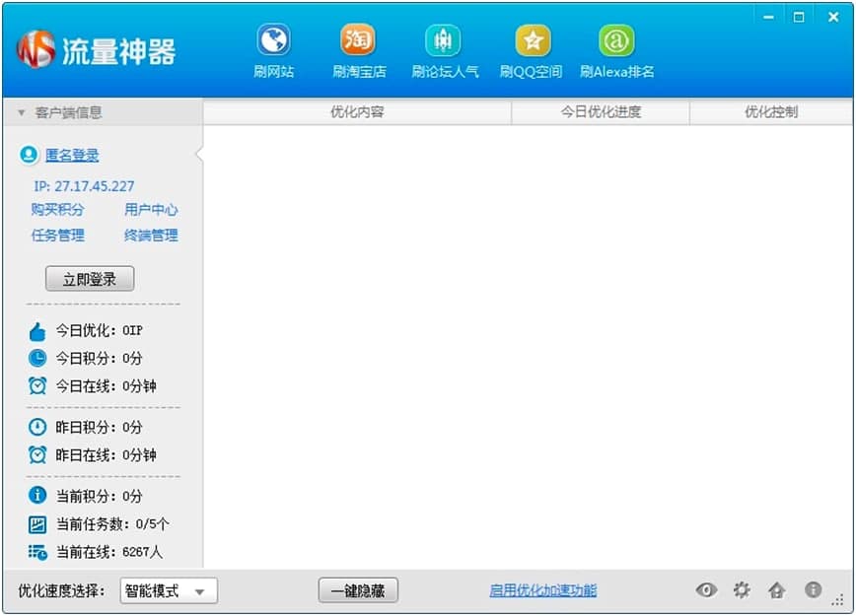Click the alarm clock icon beside 今日在线
The width and height of the screenshot is (856, 616).
(37, 385)
